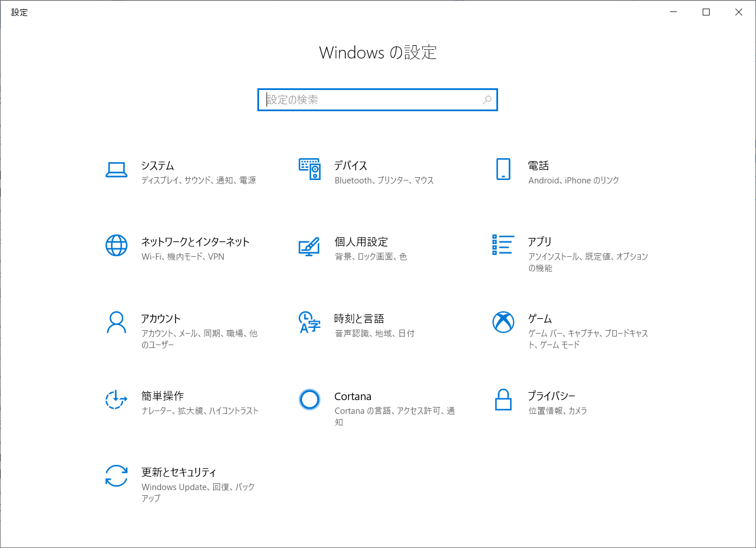Image resolution: width=756 pixels, height=548 pixels.
Task: Click 'Wi-Fi、機内モード、VPN' description
Action: (x=183, y=257)
